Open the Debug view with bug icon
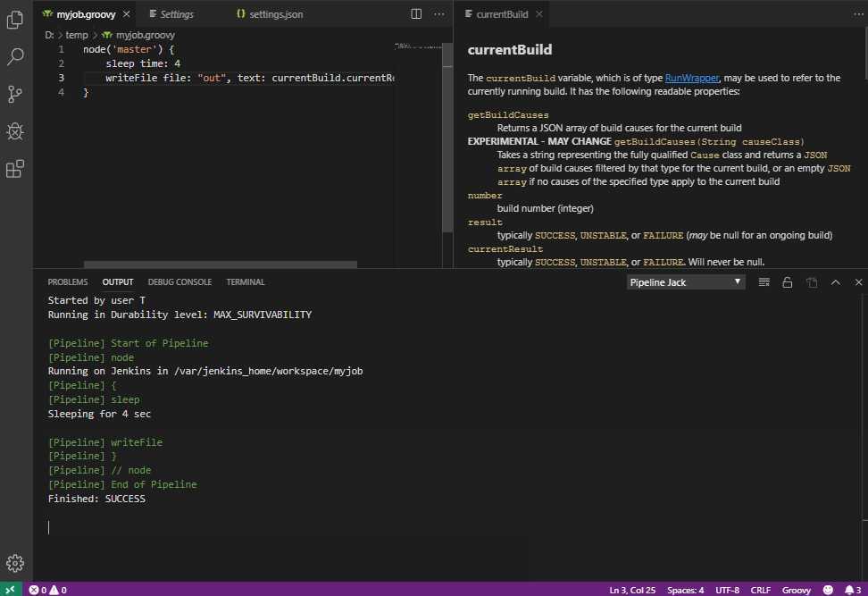Viewport: 868px width, 596px height. (15, 131)
